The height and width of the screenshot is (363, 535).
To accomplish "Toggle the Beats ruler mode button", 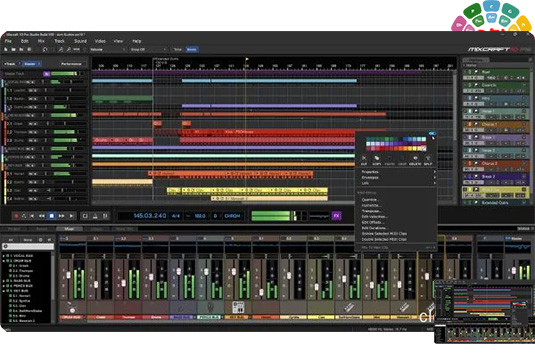I will (x=192, y=49).
